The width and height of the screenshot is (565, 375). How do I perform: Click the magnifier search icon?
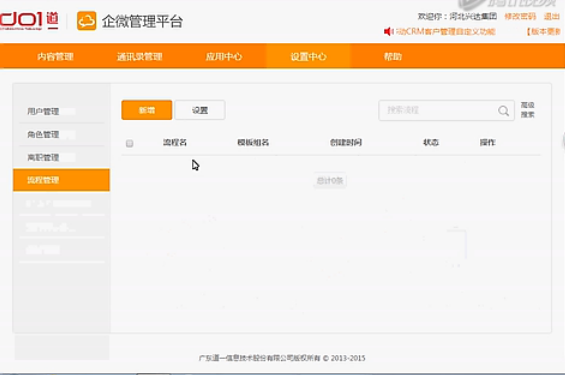point(503,111)
